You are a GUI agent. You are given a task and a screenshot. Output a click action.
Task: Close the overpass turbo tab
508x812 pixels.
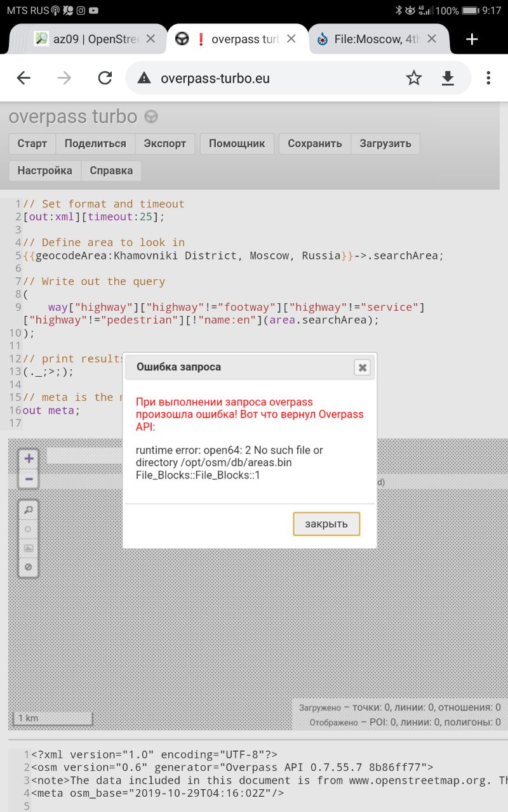tap(291, 39)
